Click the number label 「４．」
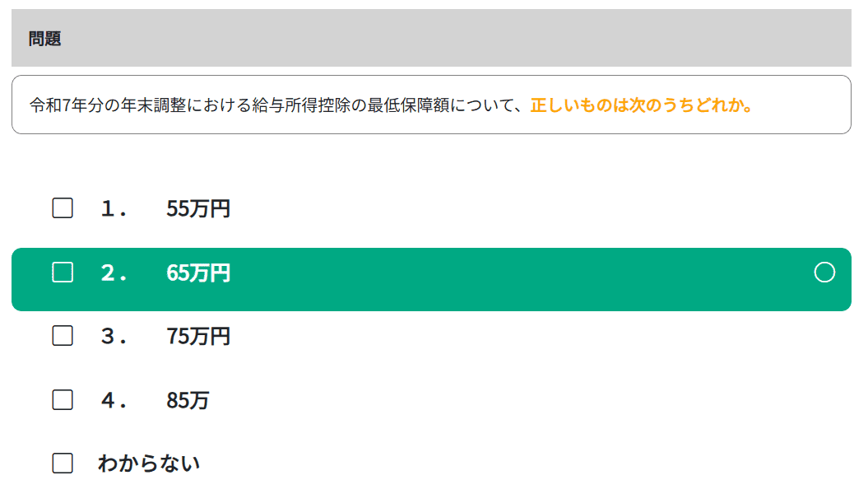868x494 pixels. pyautogui.click(x=115, y=400)
